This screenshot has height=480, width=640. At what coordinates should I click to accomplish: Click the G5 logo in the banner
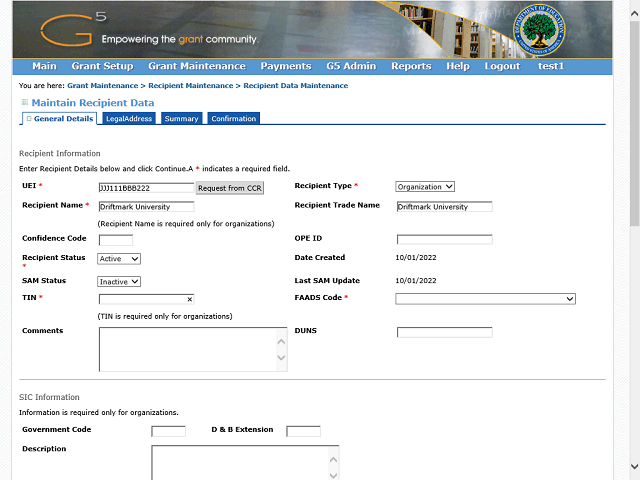coord(73,29)
